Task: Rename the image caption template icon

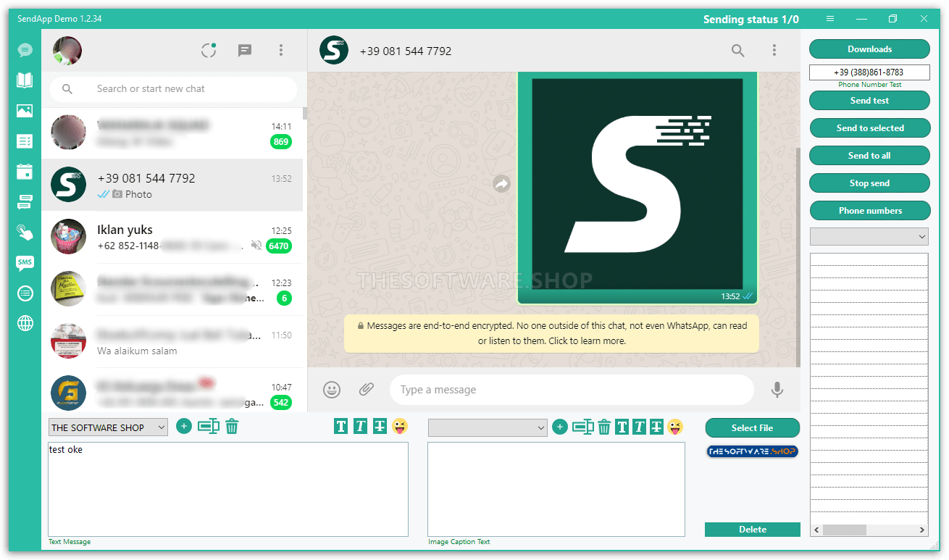Action: [583, 427]
